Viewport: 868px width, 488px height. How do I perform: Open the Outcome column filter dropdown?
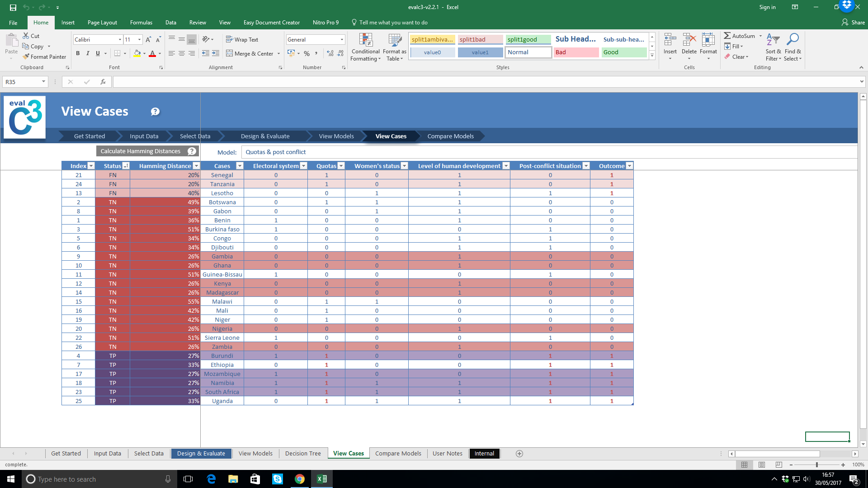point(629,166)
